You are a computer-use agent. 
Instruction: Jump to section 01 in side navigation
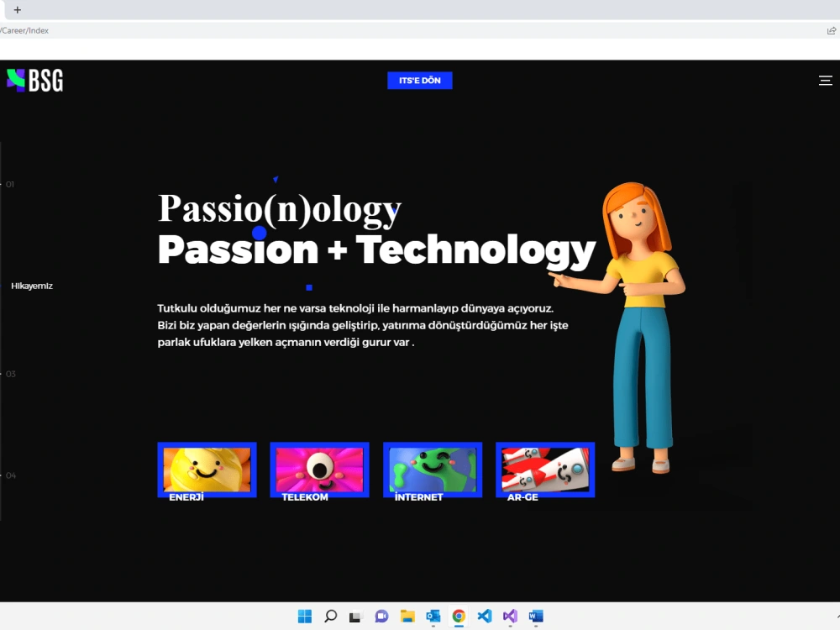pos(10,184)
